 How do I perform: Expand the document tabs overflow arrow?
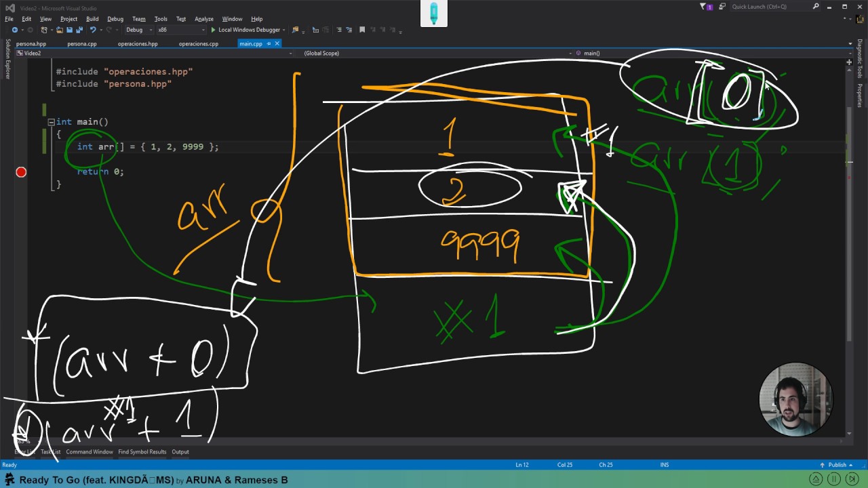(x=850, y=43)
